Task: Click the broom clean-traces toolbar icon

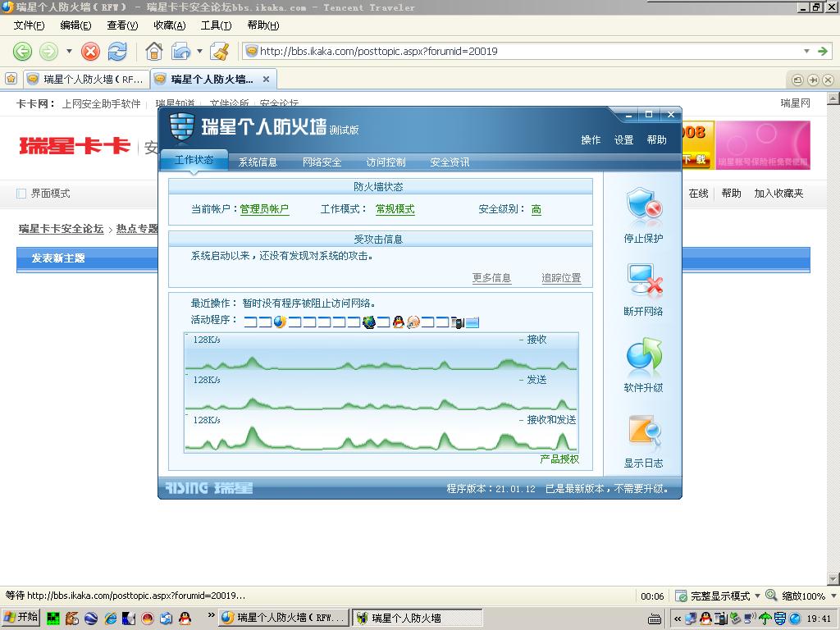Action: tap(220, 52)
